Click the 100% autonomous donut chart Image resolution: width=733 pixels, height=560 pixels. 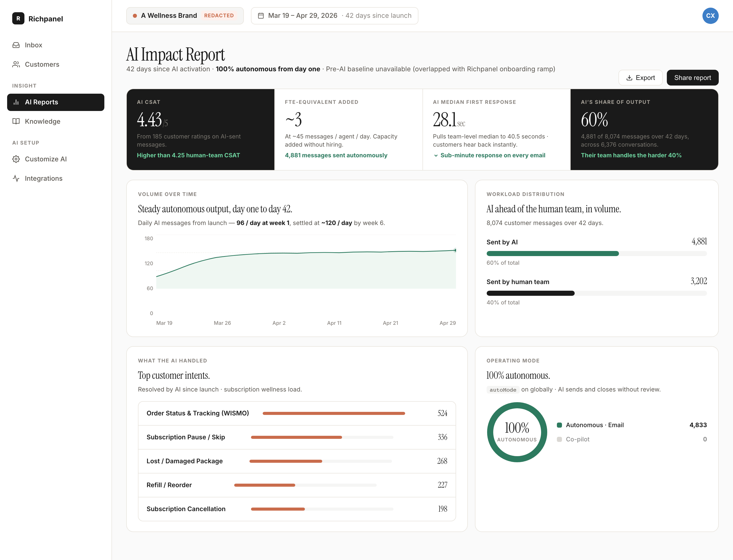517,432
